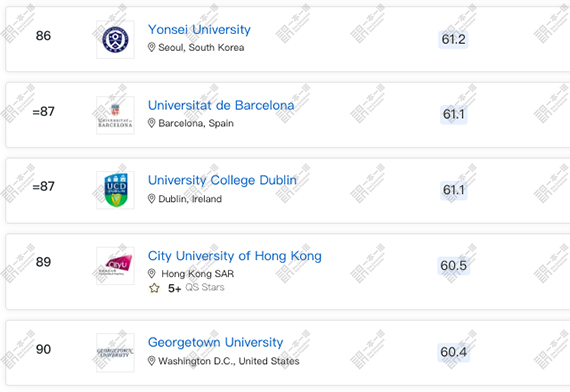Click the 5+ QS Stars rating text
The height and width of the screenshot is (392, 570).
196,288
